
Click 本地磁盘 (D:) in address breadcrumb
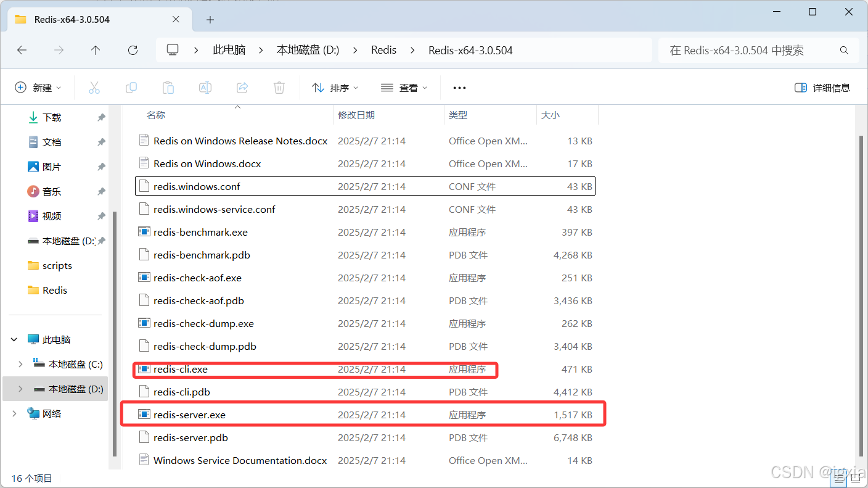(x=308, y=51)
